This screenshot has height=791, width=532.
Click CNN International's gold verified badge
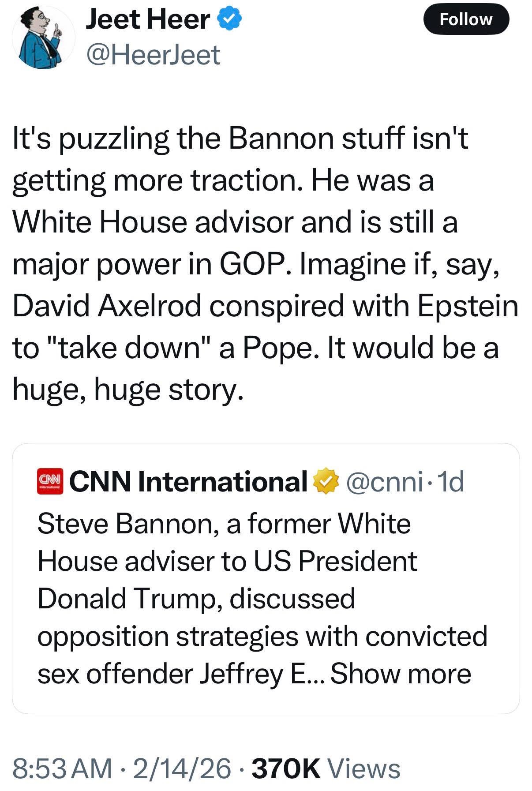(326, 481)
